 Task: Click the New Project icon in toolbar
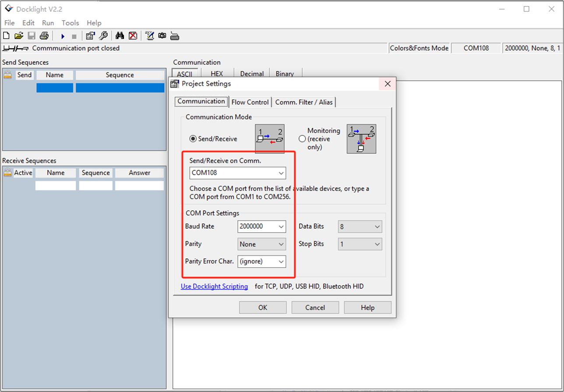[6, 36]
